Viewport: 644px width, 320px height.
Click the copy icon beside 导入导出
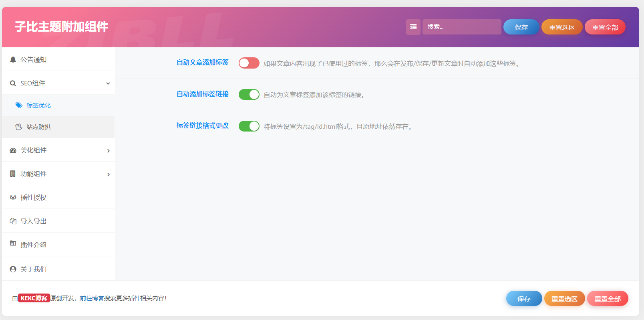13,221
